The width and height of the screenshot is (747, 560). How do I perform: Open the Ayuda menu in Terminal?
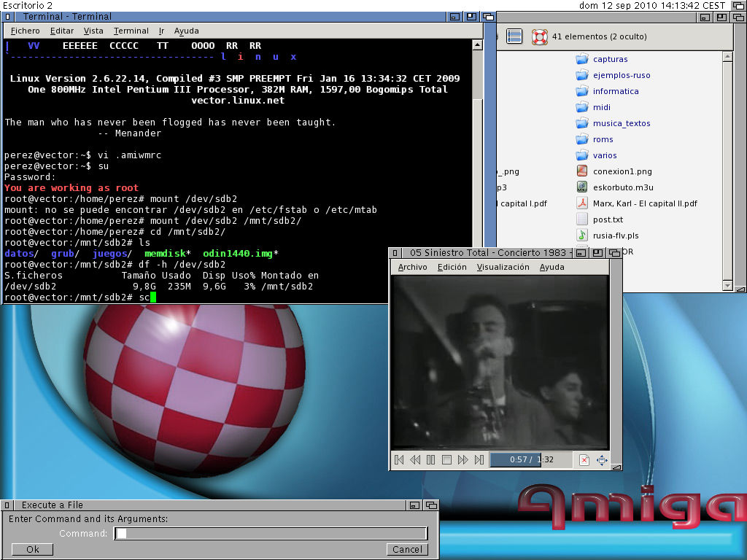point(186,31)
